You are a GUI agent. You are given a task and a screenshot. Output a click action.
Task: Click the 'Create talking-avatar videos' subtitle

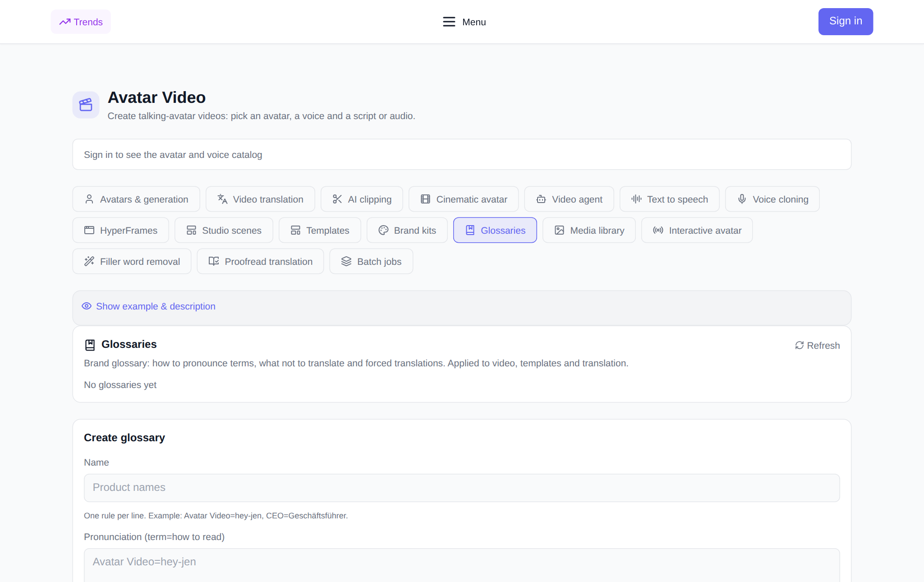click(x=262, y=116)
